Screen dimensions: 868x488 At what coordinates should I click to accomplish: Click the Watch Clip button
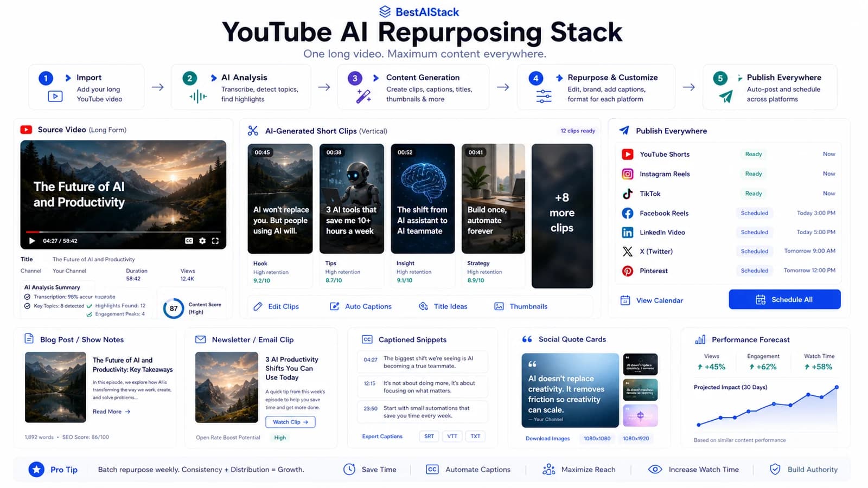290,422
